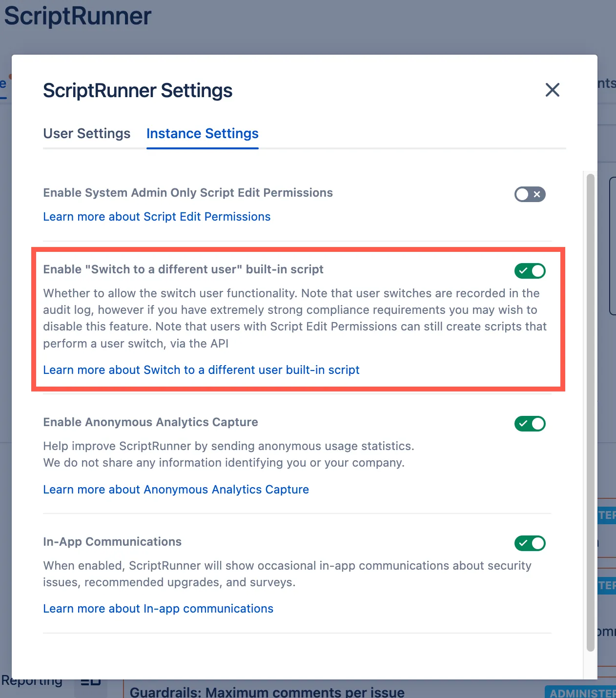Click the Enable "Switch to a different user" label

(183, 269)
